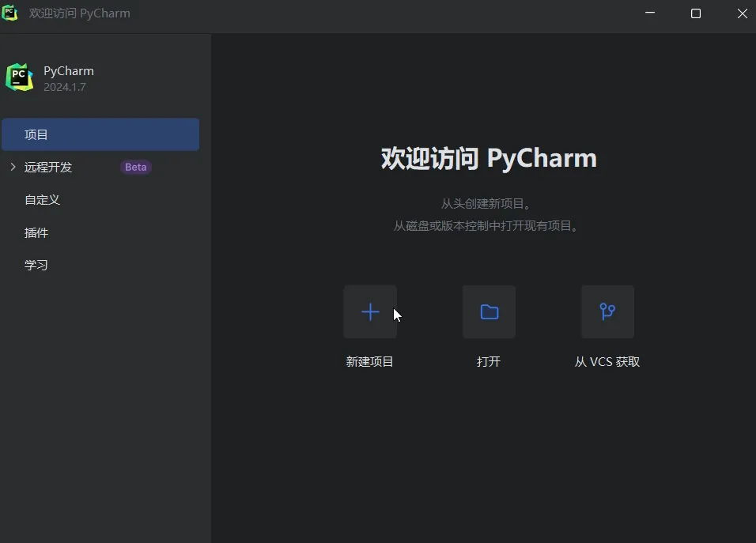Click the 新建项目 label

pos(370,362)
